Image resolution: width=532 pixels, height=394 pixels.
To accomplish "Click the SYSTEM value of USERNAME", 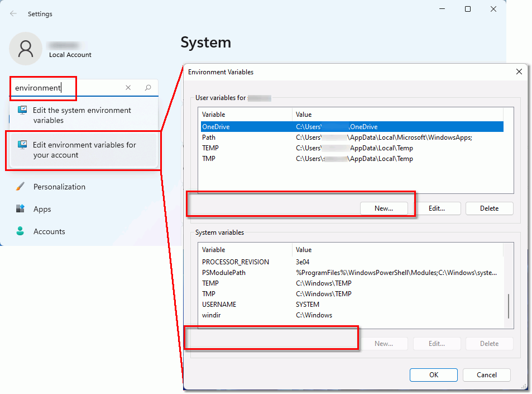I will (308, 305).
